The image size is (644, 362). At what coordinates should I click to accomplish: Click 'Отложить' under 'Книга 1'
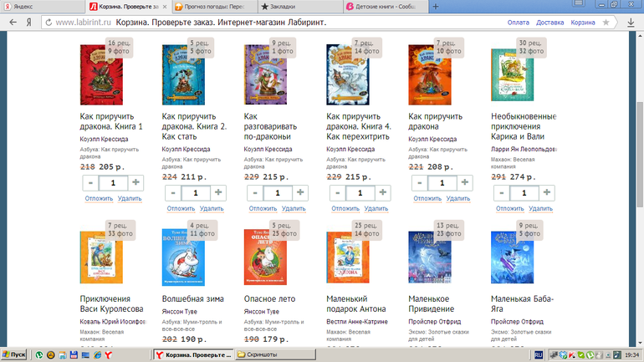pyautogui.click(x=99, y=198)
